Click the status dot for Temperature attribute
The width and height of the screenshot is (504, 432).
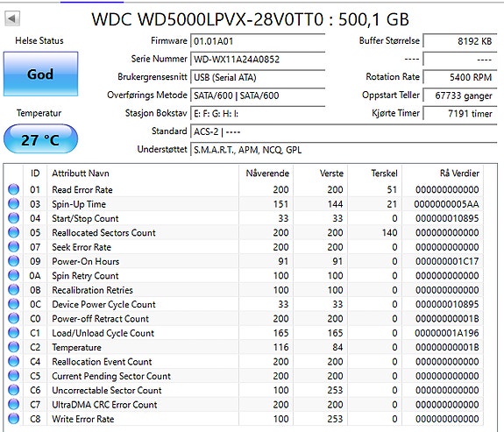point(13,347)
